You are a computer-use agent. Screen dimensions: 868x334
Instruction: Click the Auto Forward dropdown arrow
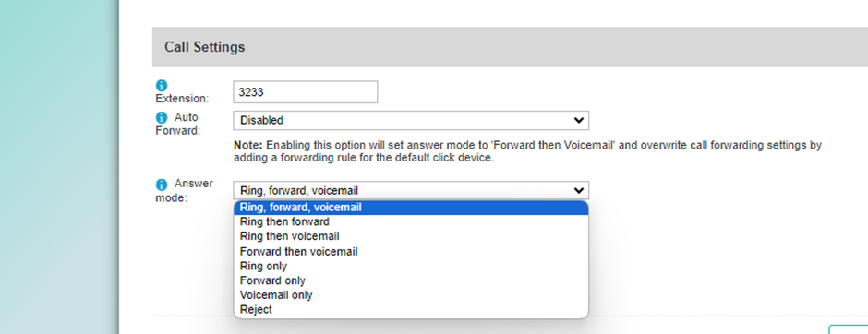[x=579, y=120]
